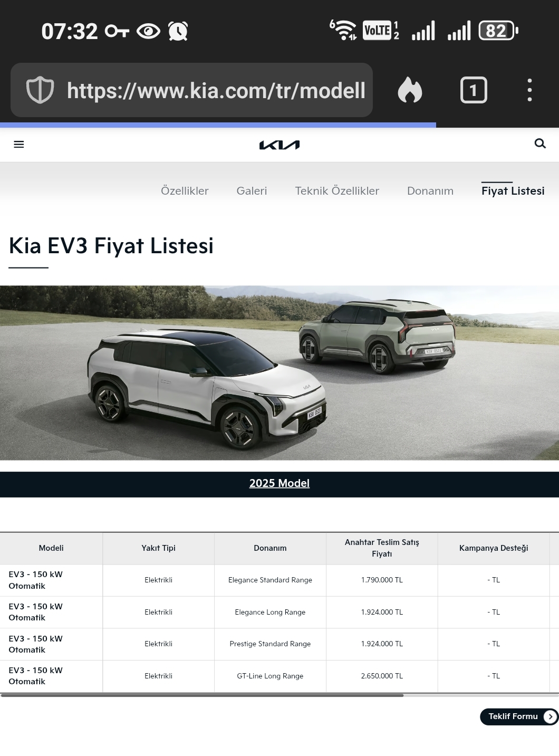559x756 pixels.
Task: Tap the arrow on Teklif Formu
Action: pyautogui.click(x=550, y=716)
